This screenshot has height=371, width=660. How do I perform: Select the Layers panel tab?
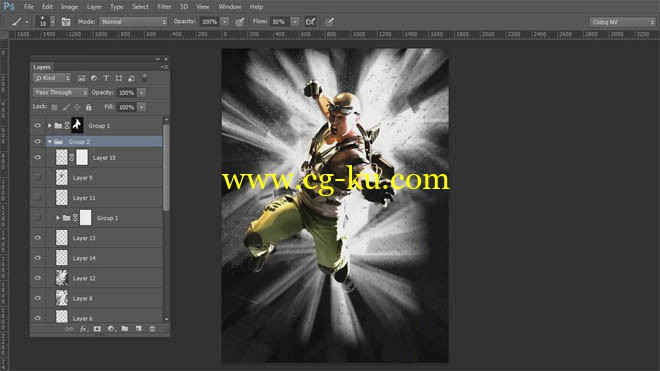42,67
